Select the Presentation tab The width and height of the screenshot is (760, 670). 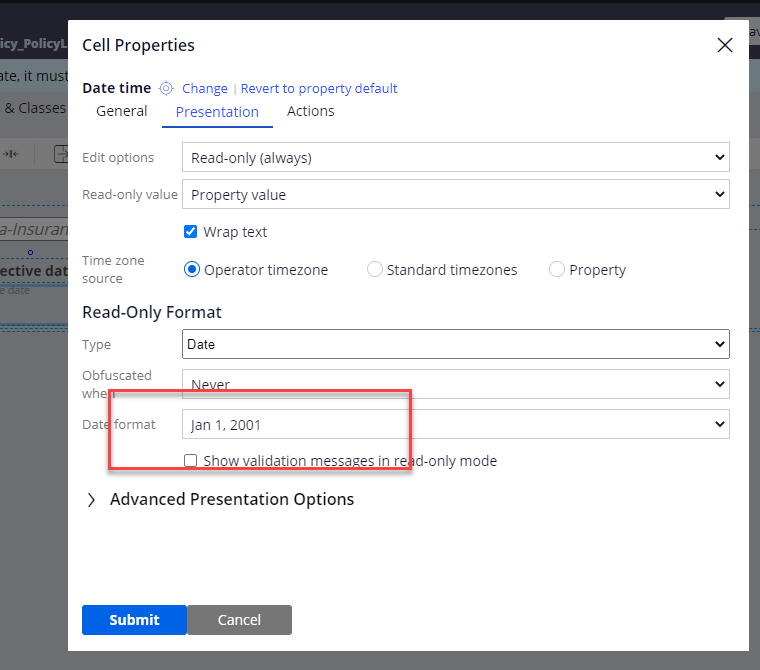point(217,112)
